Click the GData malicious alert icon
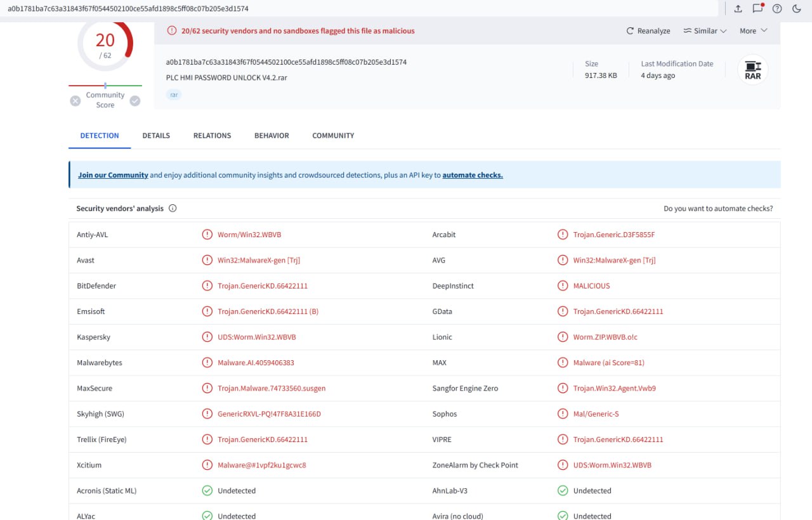The image size is (812, 520). [563, 311]
